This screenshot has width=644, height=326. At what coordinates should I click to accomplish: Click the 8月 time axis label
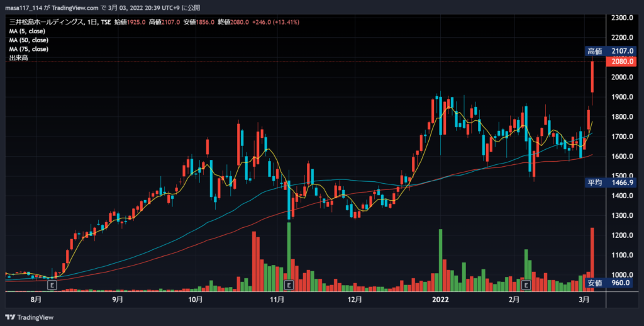click(x=36, y=300)
